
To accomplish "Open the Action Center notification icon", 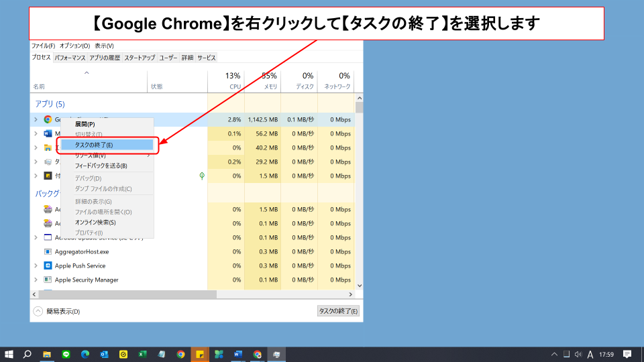I will point(627,354).
